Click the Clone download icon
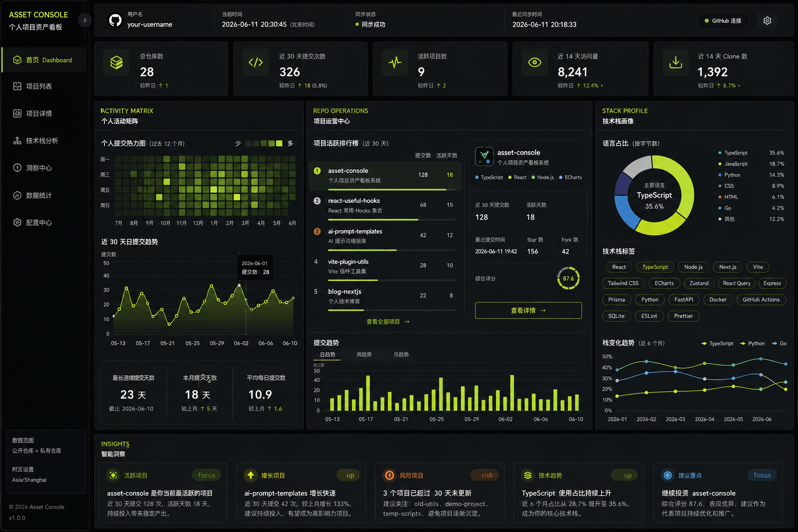The image size is (798, 532). point(675,62)
